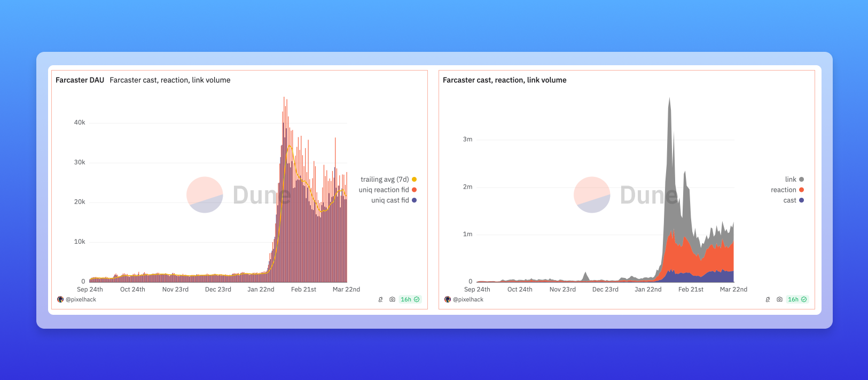868x380 pixels.
Task: Click the 3m y-axis label
Action: coord(467,139)
